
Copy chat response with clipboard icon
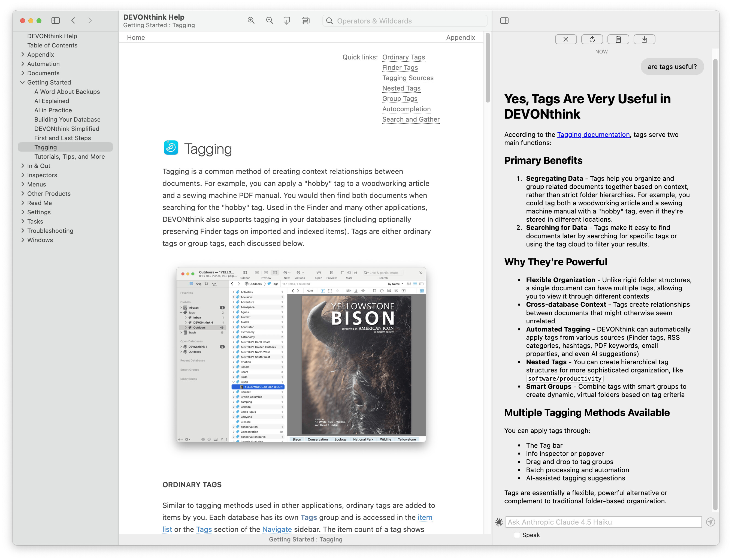pos(618,39)
